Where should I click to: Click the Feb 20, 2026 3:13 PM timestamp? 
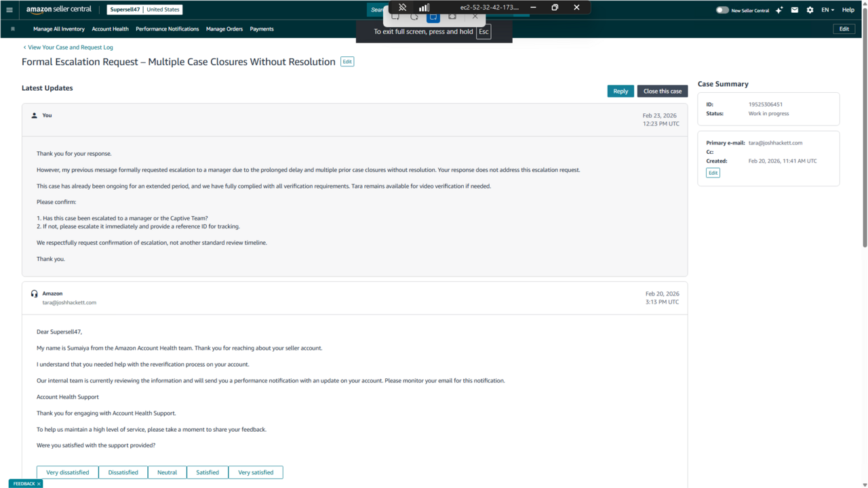tap(662, 298)
